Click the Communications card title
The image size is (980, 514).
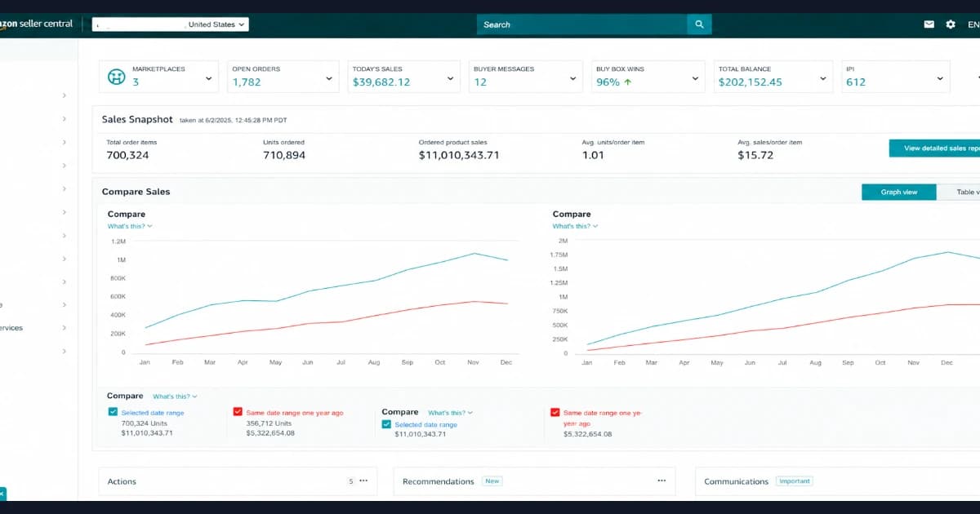click(737, 481)
